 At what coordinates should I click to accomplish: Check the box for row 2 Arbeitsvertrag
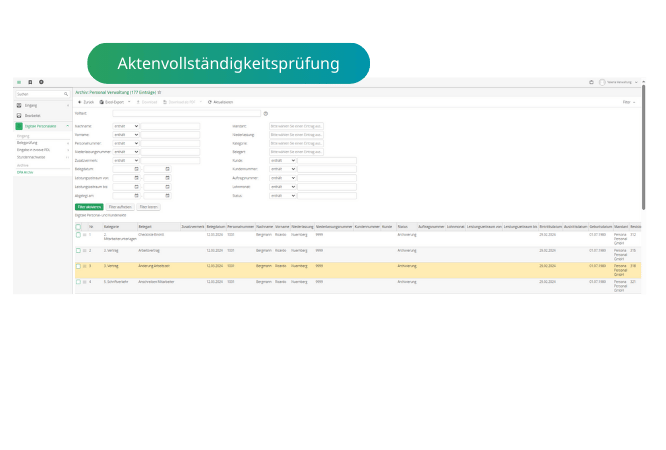[x=78, y=251]
